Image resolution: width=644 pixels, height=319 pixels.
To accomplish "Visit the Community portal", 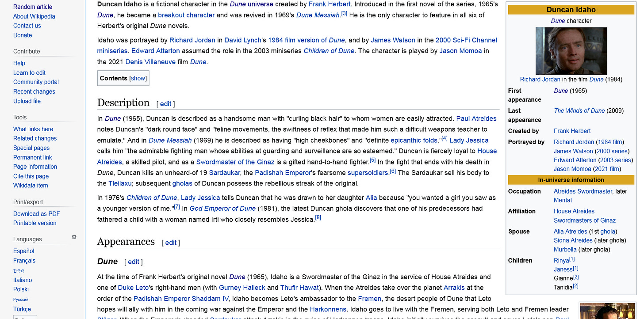I will point(36,82).
